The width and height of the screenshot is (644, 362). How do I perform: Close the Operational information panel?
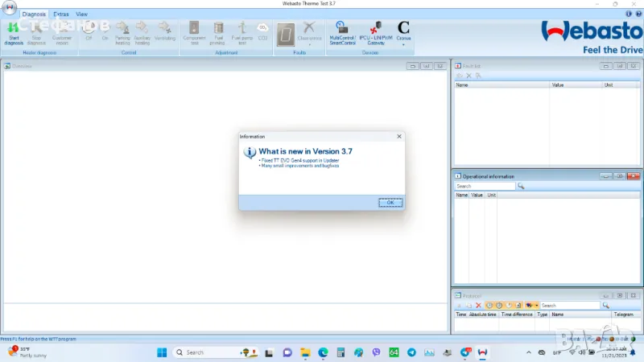coord(634,176)
